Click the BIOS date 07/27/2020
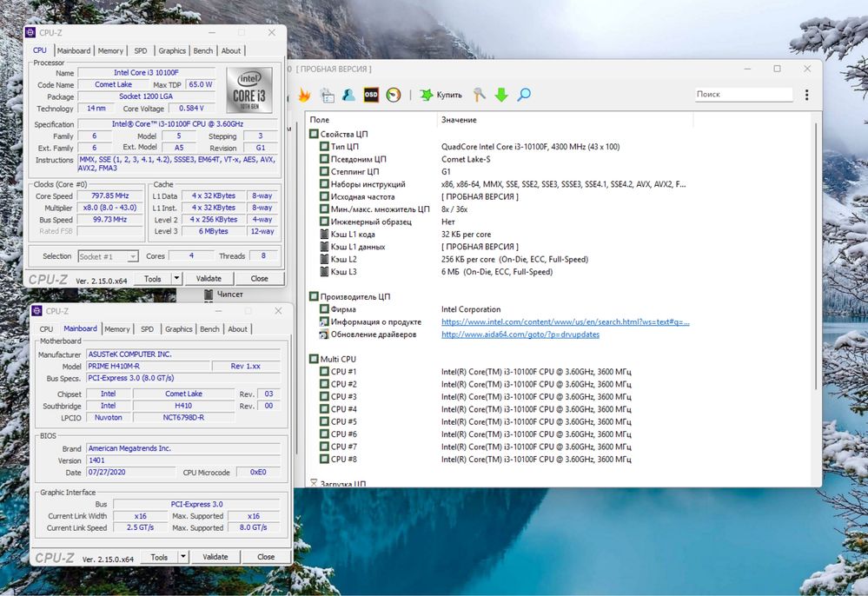 tap(131, 472)
